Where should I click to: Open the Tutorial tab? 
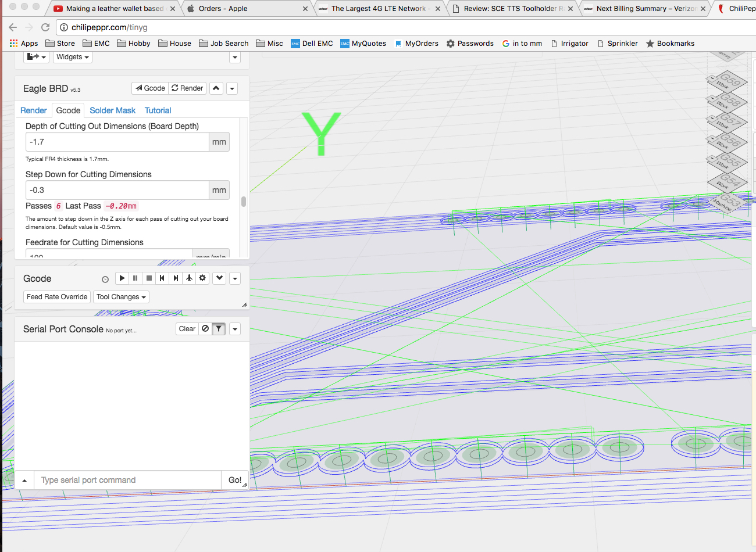click(x=158, y=110)
